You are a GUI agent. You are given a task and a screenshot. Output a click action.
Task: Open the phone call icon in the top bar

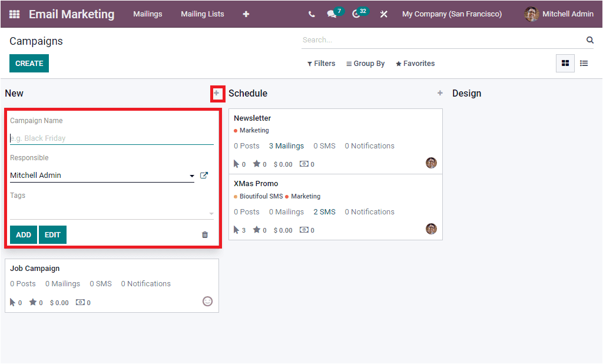click(312, 14)
